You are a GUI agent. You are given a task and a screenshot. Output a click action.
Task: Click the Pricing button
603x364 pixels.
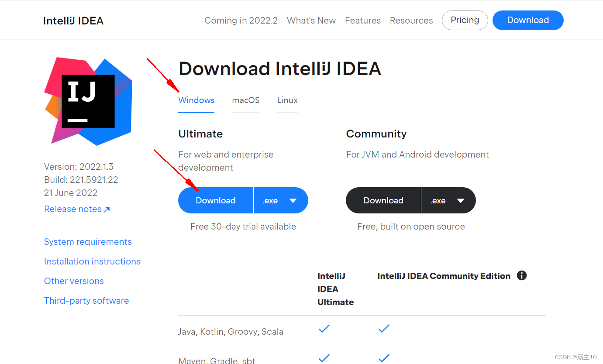(465, 20)
